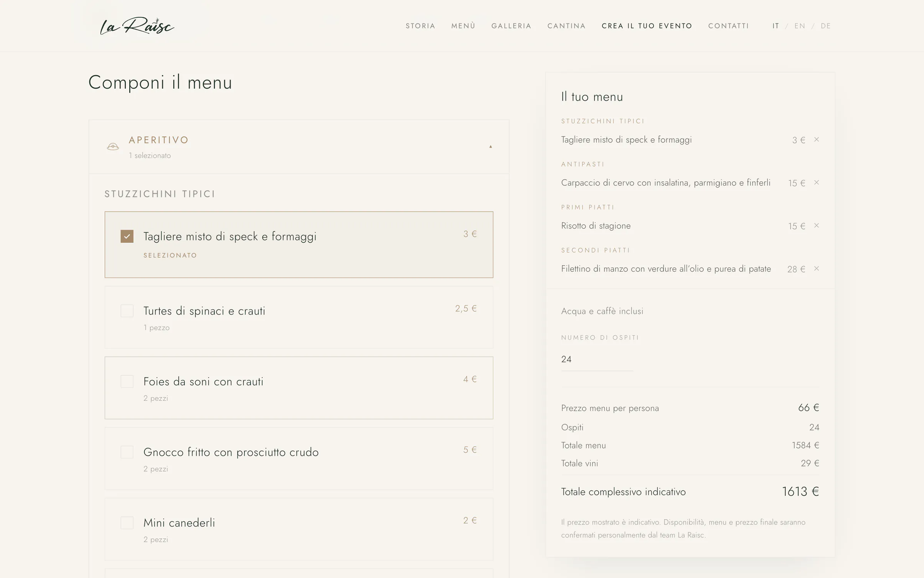This screenshot has height=578, width=924.
Task: Open the Storia nav item
Action: 420,26
